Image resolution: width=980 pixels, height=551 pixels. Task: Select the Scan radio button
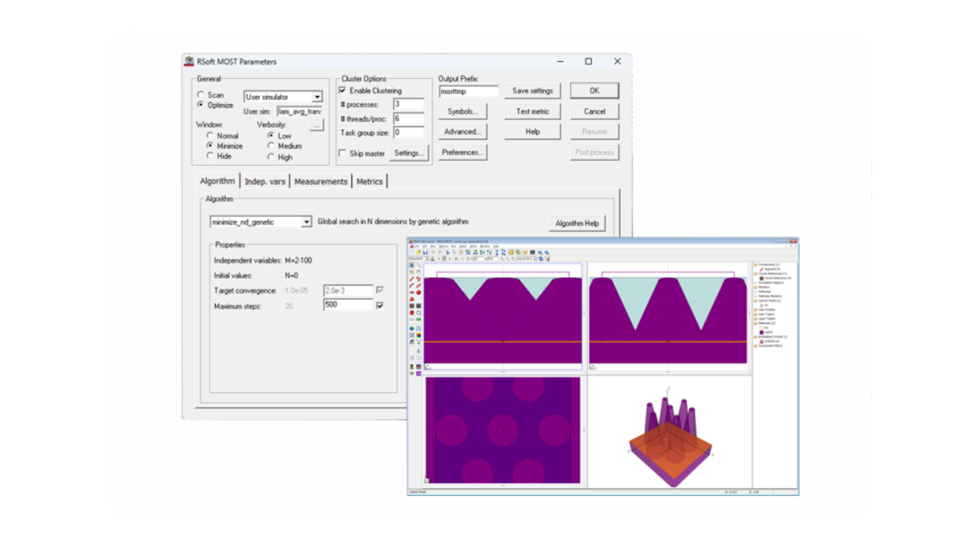point(200,95)
